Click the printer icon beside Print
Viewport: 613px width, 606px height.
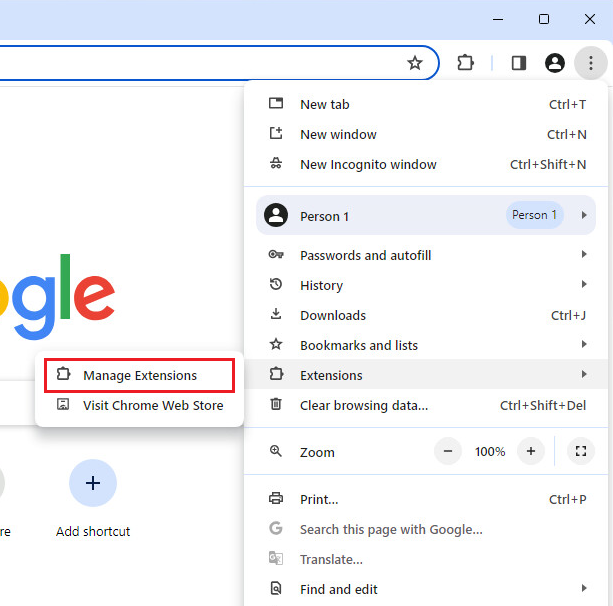(276, 498)
